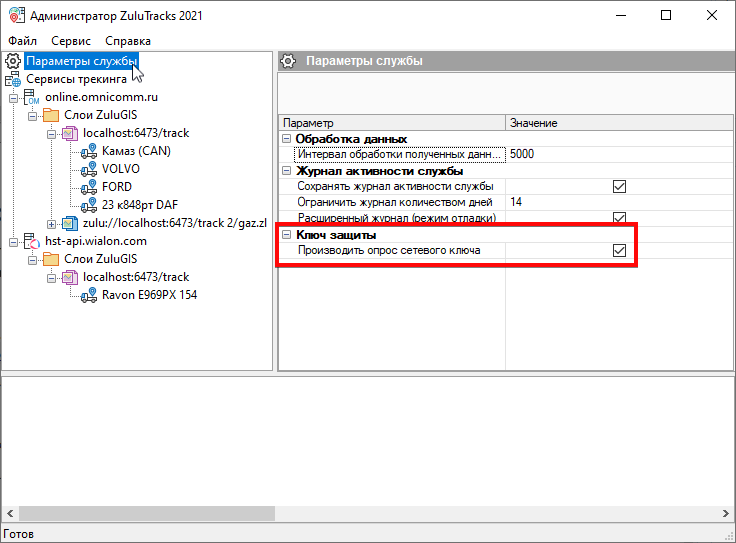Select the Камаз (CAN) truck icon
Viewport: 736px width, 543px height.
pyautogui.click(x=90, y=151)
